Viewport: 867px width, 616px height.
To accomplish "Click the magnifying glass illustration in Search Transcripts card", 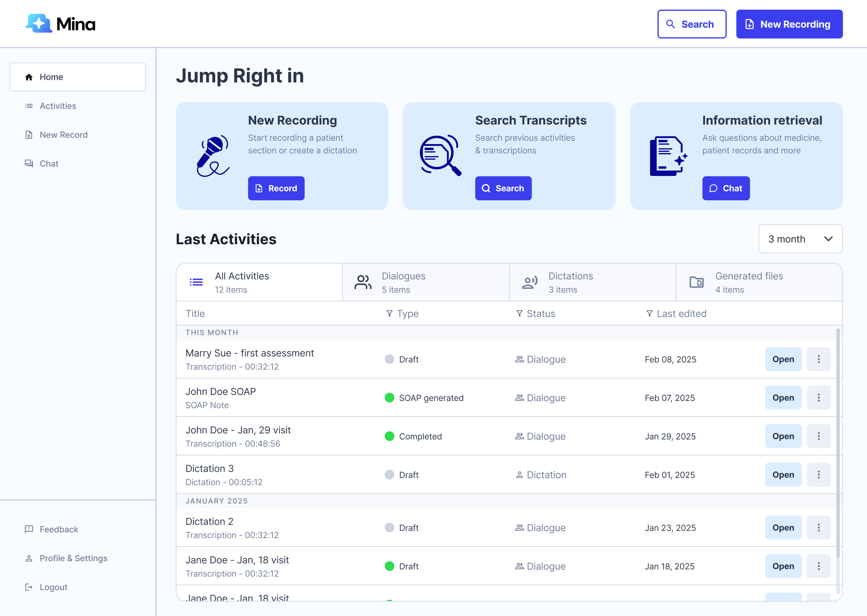I will [x=440, y=155].
